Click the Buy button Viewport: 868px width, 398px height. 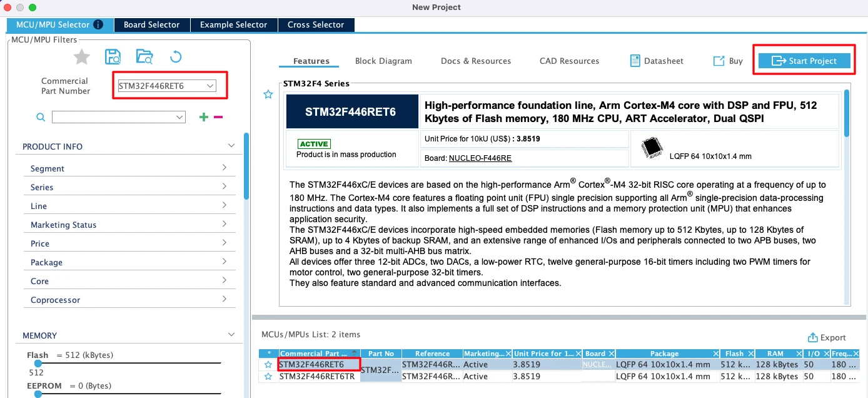click(x=728, y=61)
